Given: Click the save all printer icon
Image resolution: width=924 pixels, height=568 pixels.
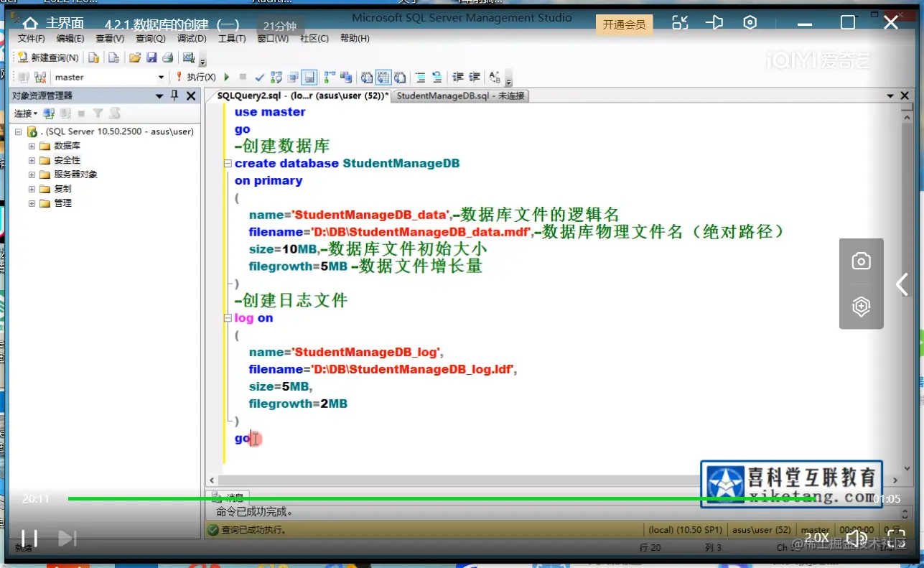Looking at the screenshot, I should click(x=167, y=57).
